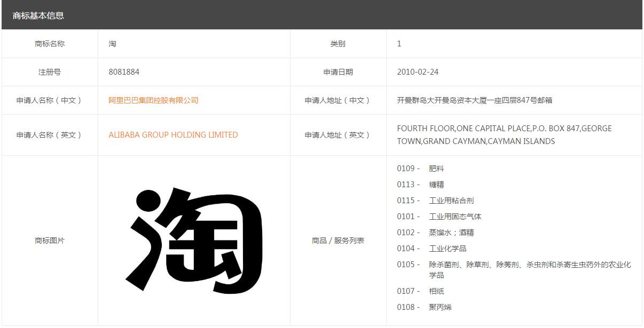Select the application date 2010-02-24
Screen dimensions: 644x328
point(418,72)
